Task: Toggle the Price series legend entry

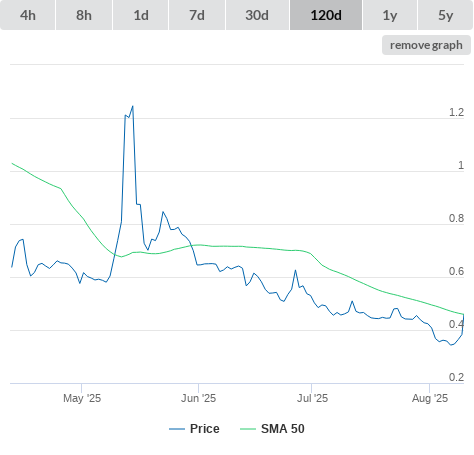Action: click(194, 429)
